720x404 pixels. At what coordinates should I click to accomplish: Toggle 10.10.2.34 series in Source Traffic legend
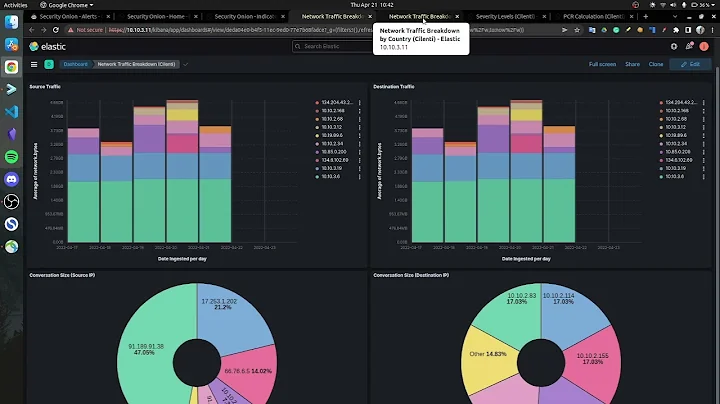(x=332, y=144)
